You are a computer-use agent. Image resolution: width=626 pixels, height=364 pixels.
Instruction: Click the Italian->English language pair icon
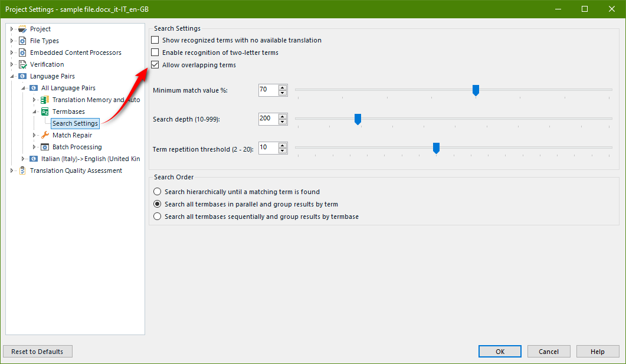pos(34,159)
